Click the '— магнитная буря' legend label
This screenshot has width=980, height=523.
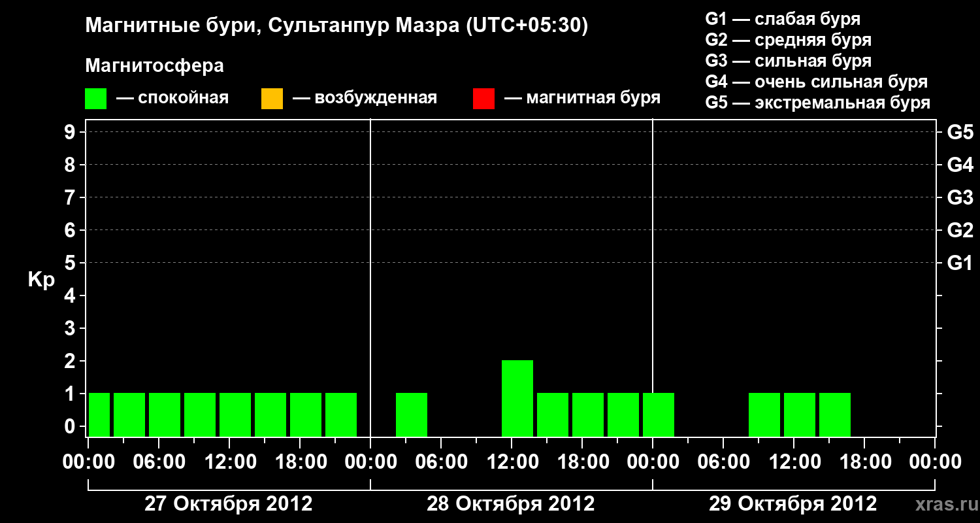click(x=582, y=99)
